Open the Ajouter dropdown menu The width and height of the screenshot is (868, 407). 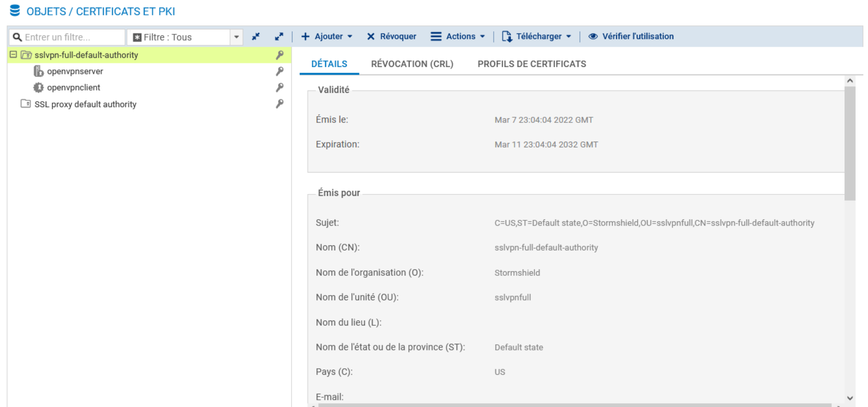tap(327, 36)
